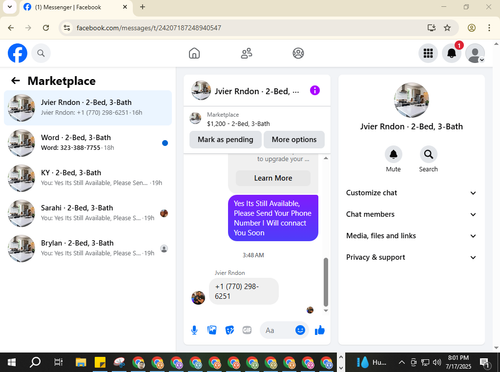Image resolution: width=500 pixels, height=372 pixels.
Task: Expand the Chat members section
Action: point(411,214)
